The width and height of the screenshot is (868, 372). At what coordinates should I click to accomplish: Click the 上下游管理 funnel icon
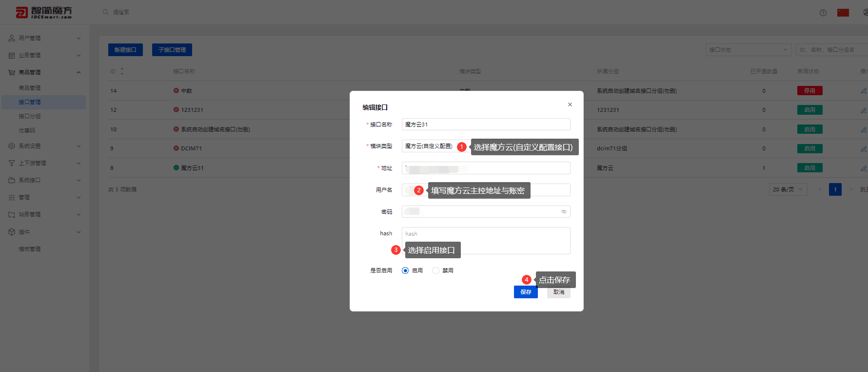[x=12, y=163]
